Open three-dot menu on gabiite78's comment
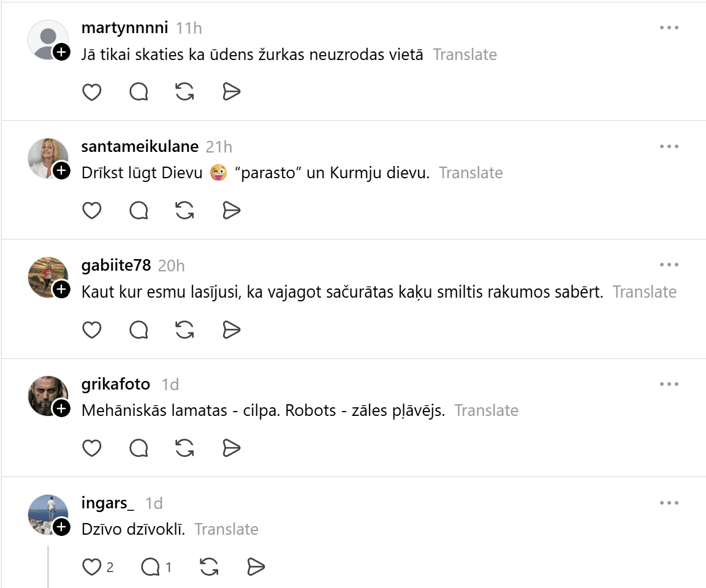706x588 pixels. tap(669, 265)
